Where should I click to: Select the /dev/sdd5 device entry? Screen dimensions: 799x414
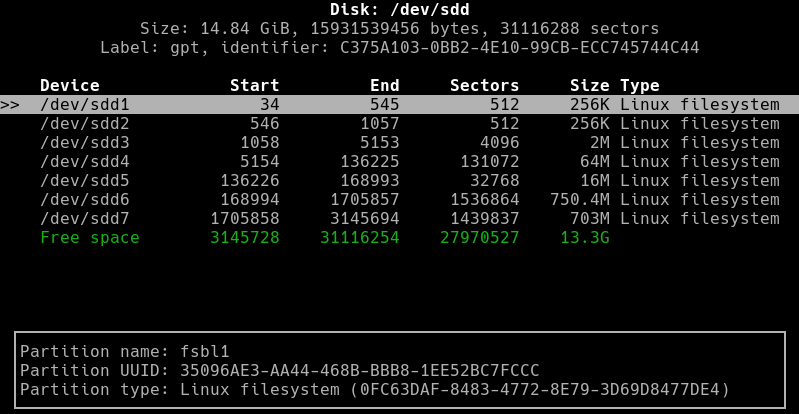point(85,180)
